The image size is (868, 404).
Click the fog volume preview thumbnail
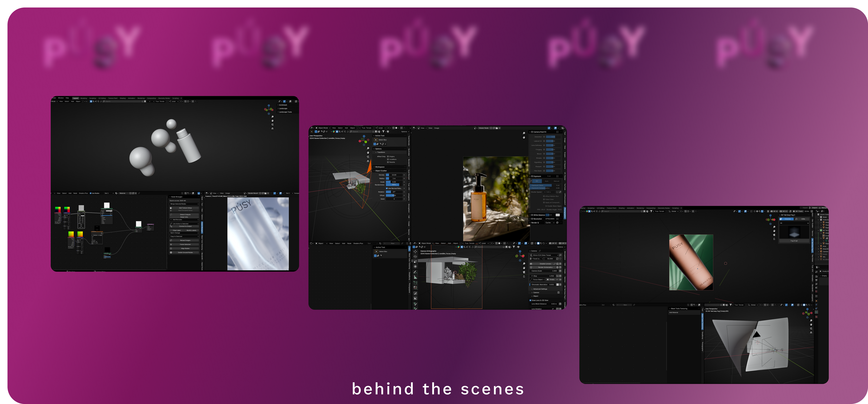click(794, 232)
